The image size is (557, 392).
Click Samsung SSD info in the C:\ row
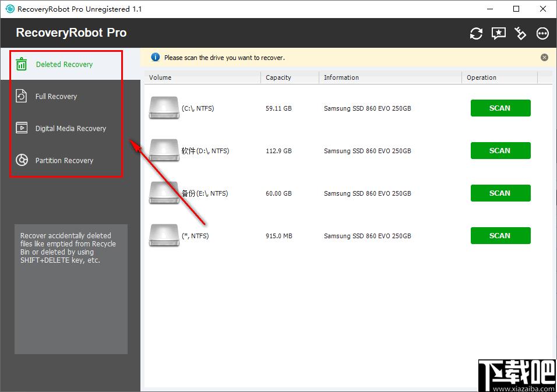tap(367, 108)
